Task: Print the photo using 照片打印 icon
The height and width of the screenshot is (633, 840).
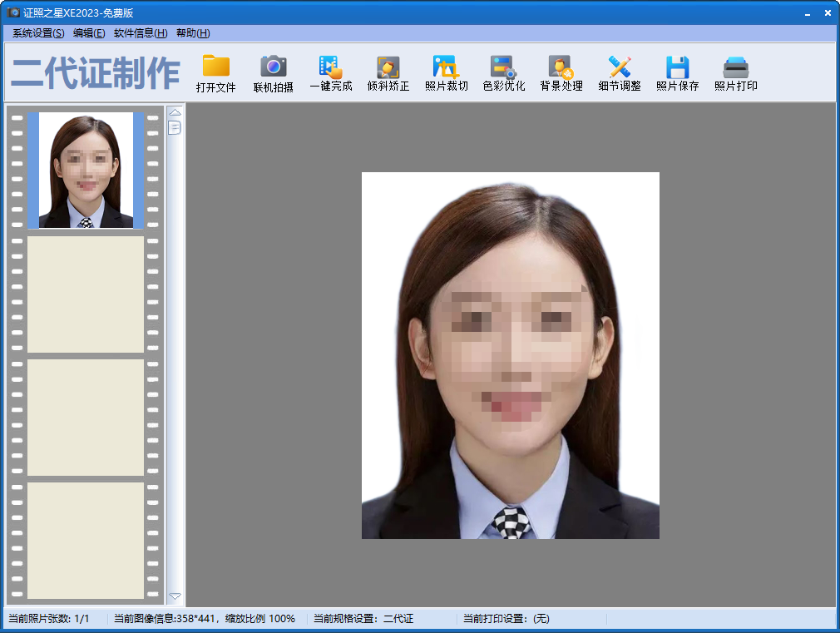Action: click(x=735, y=68)
